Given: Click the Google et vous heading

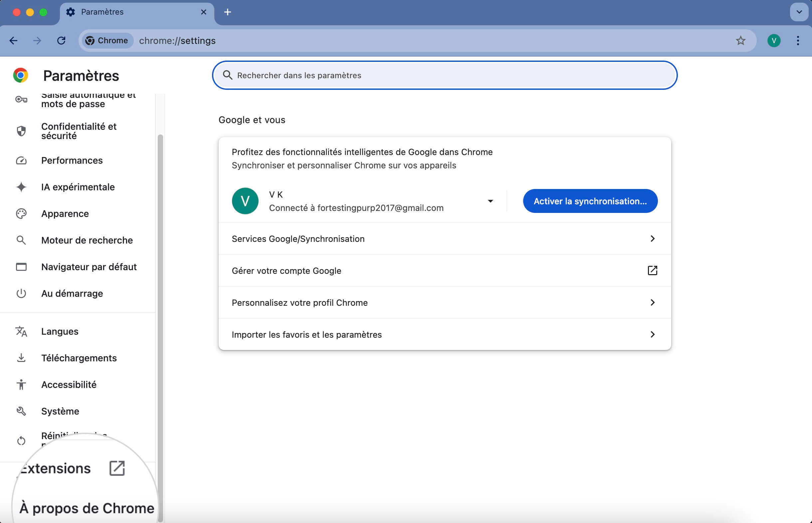Looking at the screenshot, I should point(252,120).
